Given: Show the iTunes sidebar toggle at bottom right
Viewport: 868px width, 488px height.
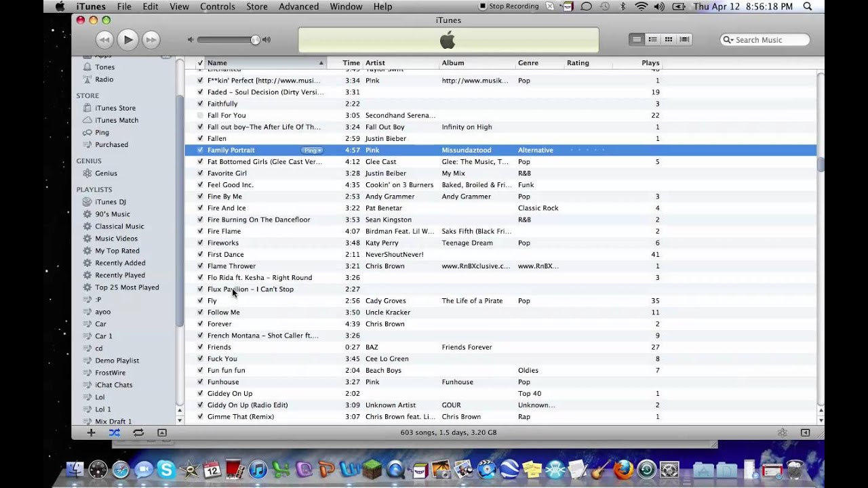Looking at the screenshot, I should [x=806, y=432].
